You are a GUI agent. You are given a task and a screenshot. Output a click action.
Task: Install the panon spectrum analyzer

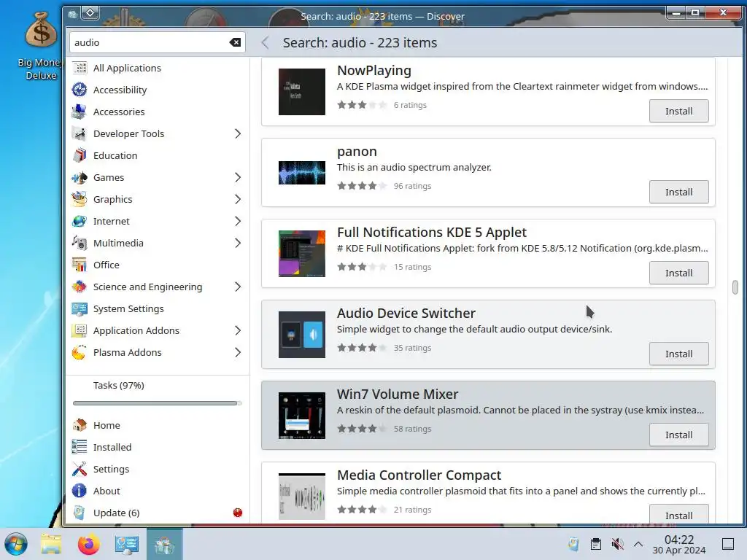click(x=679, y=192)
